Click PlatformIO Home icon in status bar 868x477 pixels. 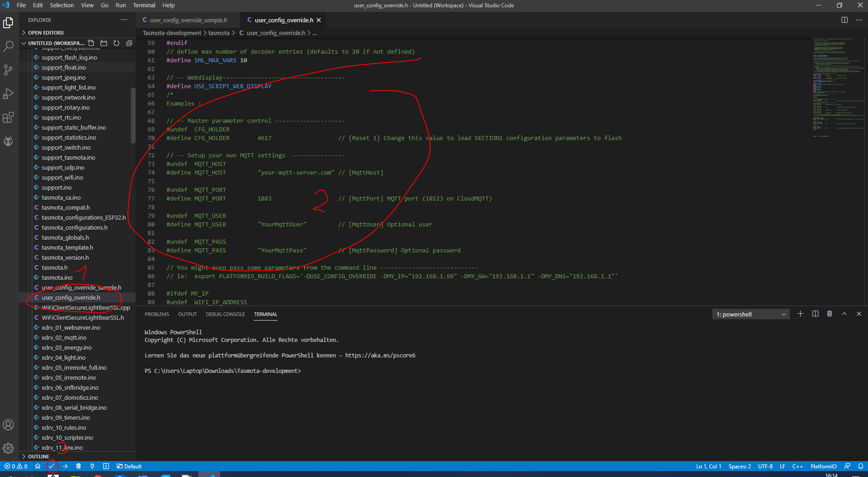point(38,466)
